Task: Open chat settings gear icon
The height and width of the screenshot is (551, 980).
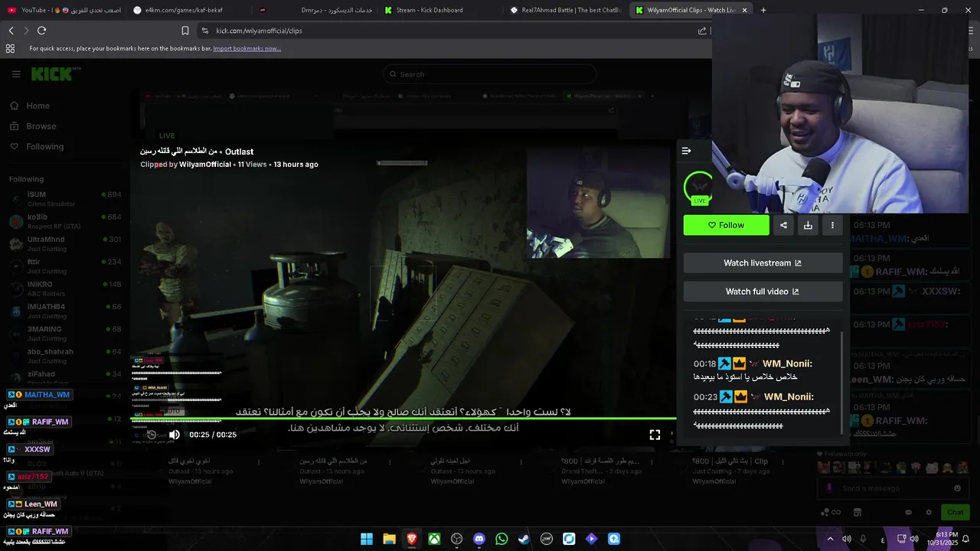Action: pyautogui.click(x=929, y=512)
